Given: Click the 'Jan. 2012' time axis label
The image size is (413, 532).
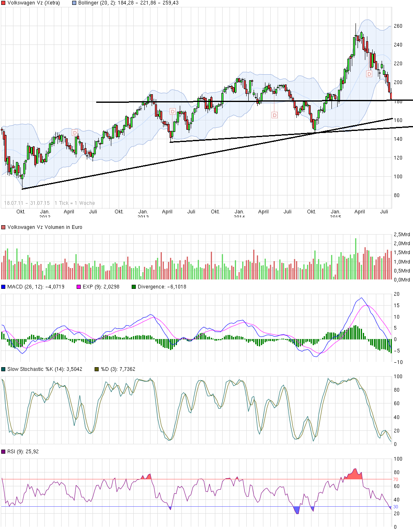Looking at the screenshot, I should [x=45, y=214].
